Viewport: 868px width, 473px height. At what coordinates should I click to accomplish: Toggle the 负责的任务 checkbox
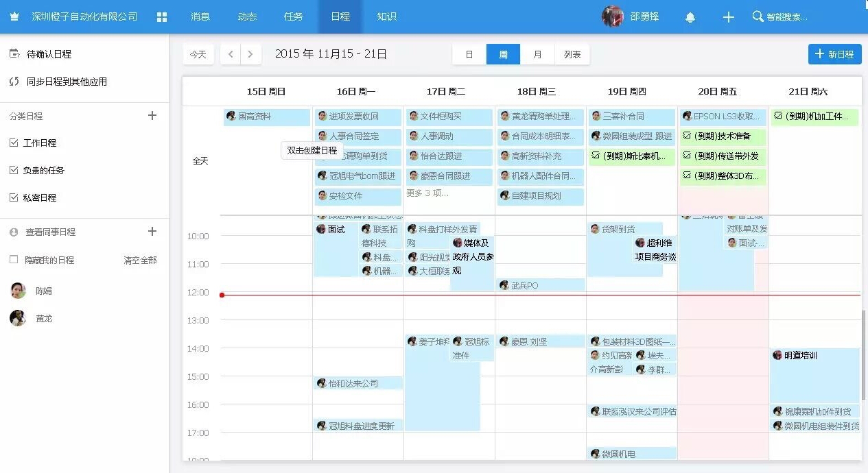(x=14, y=170)
